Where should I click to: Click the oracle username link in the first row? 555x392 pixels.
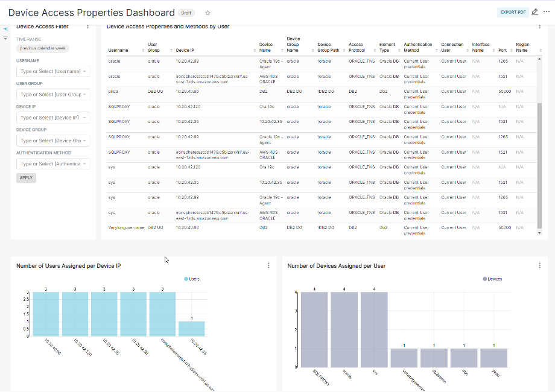coord(115,61)
